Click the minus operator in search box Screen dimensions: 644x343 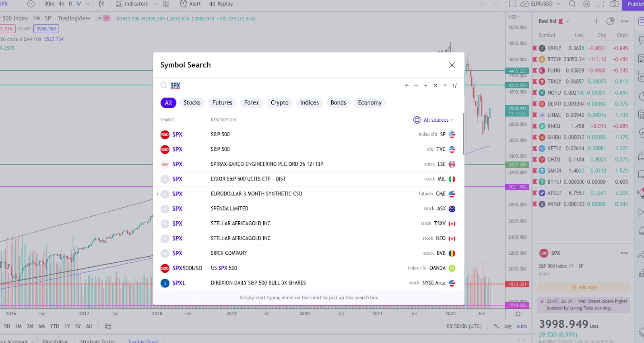(x=416, y=85)
